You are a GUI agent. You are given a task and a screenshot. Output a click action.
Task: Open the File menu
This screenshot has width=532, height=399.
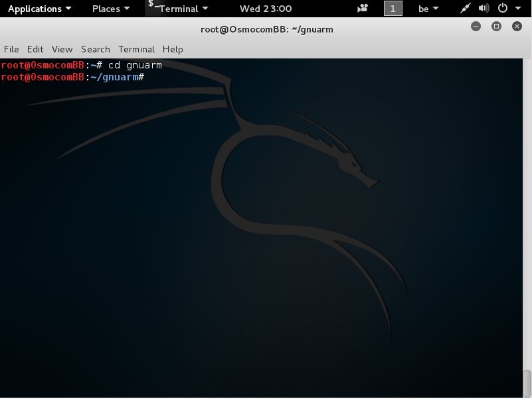coord(11,49)
